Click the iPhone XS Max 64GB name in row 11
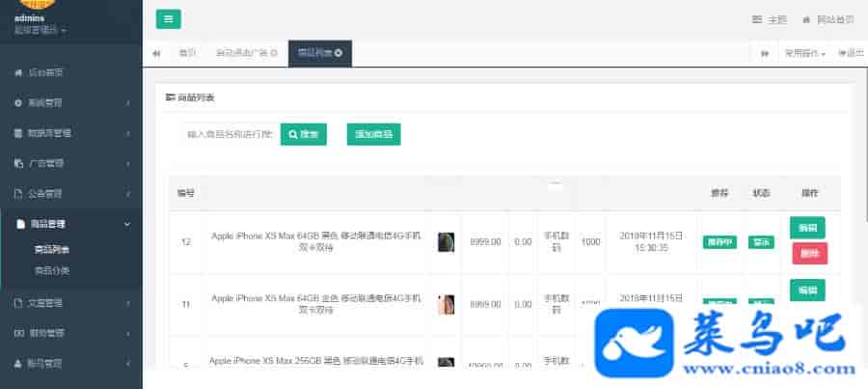This screenshot has width=868, height=389. point(316,304)
